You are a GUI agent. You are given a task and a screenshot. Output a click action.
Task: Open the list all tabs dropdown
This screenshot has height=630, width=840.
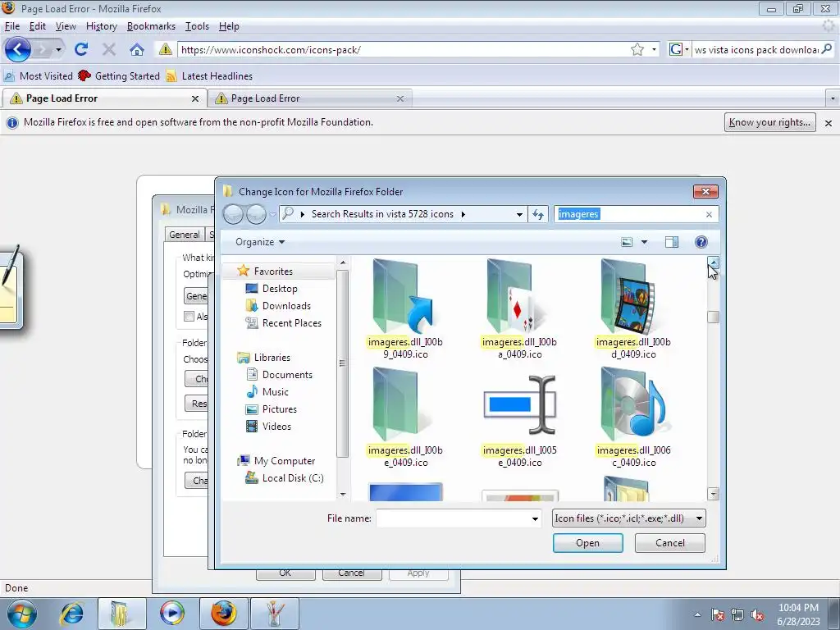point(832,98)
